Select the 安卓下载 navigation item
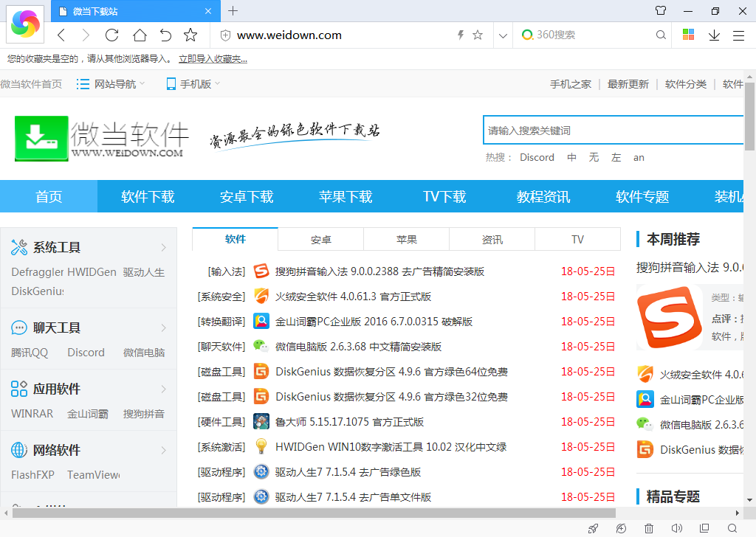The image size is (756, 537). point(247,196)
